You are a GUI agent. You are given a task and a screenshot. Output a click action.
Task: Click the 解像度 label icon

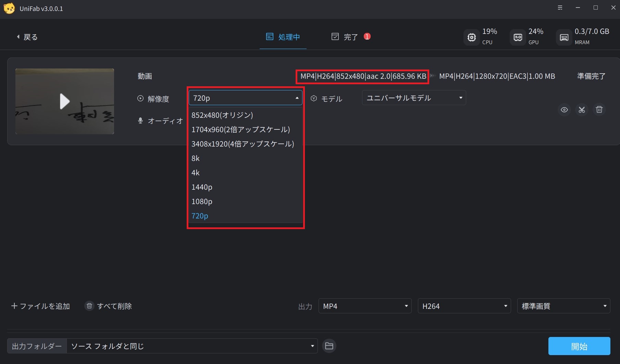[x=140, y=99]
